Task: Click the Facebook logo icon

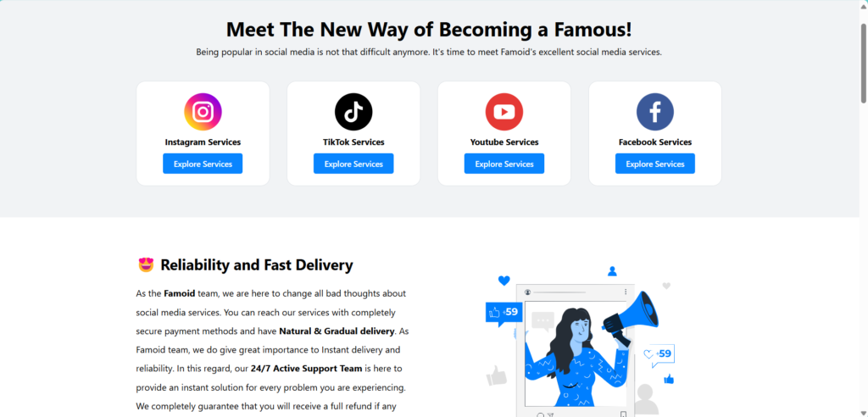Action: click(x=655, y=112)
